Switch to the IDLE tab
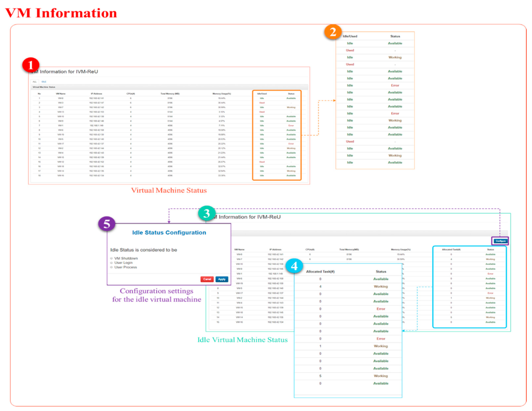Screen dimensions: 532x411 tap(44, 82)
